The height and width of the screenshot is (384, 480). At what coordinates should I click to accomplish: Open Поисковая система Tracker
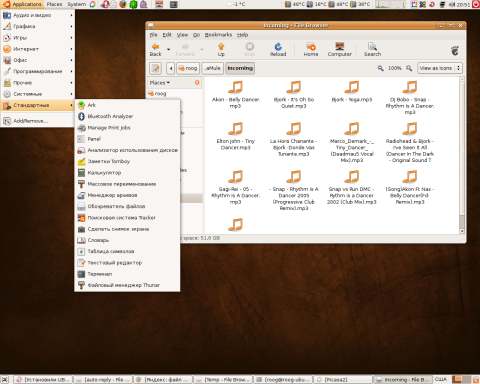click(127, 218)
